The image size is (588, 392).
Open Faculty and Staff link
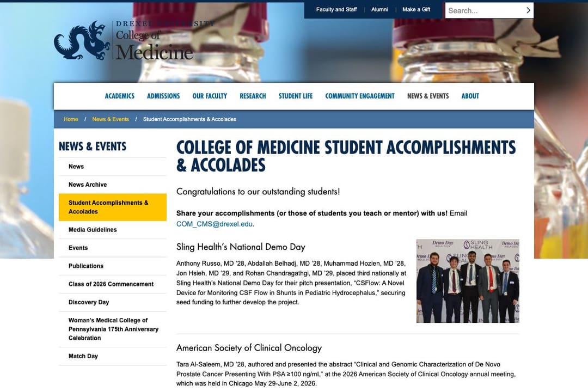(336, 9)
